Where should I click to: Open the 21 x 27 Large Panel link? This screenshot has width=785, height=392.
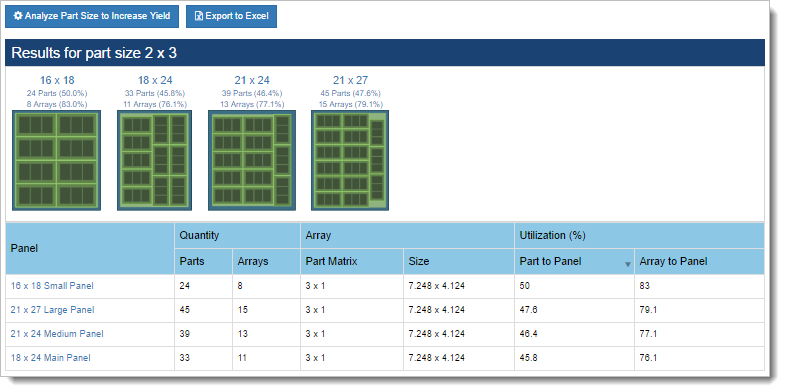tap(53, 310)
